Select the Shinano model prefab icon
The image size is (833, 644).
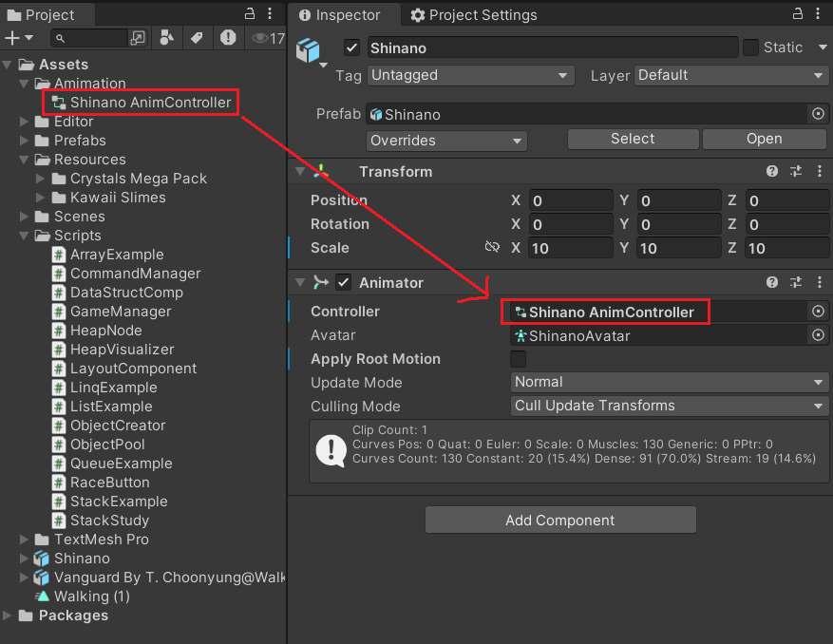pos(42,559)
